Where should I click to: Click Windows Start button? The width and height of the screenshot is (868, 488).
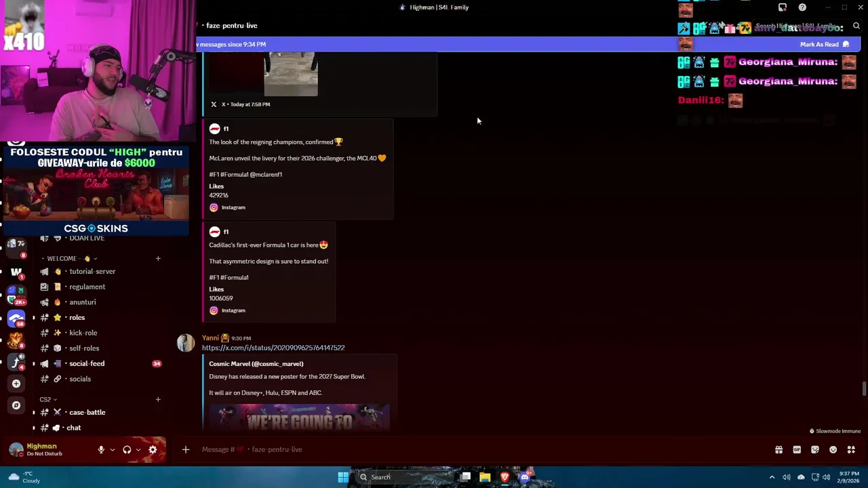tap(343, 477)
